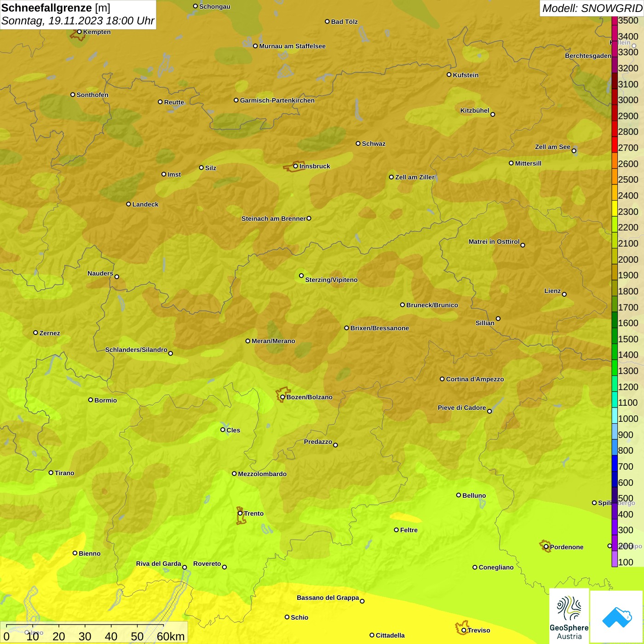
Task: Click the Predazzo label
Action: tap(318, 442)
